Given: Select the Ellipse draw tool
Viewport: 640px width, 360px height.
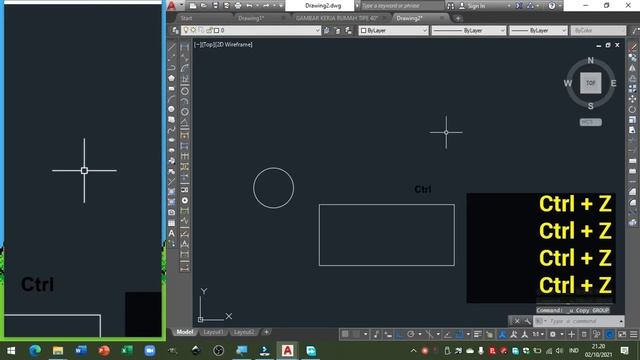Looking at the screenshot, I should click(172, 140).
